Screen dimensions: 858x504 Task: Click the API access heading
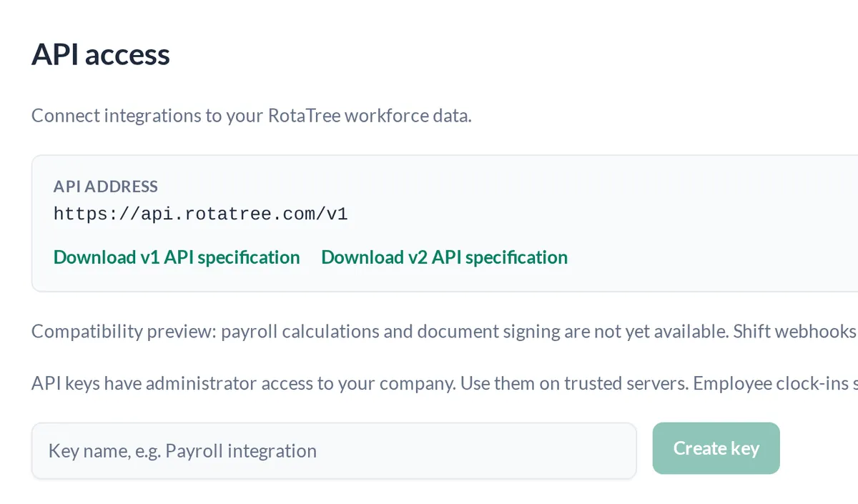click(101, 54)
